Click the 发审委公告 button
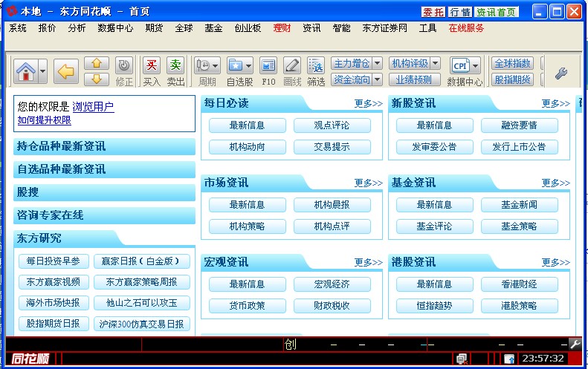This screenshot has width=588, height=369. 434,147
